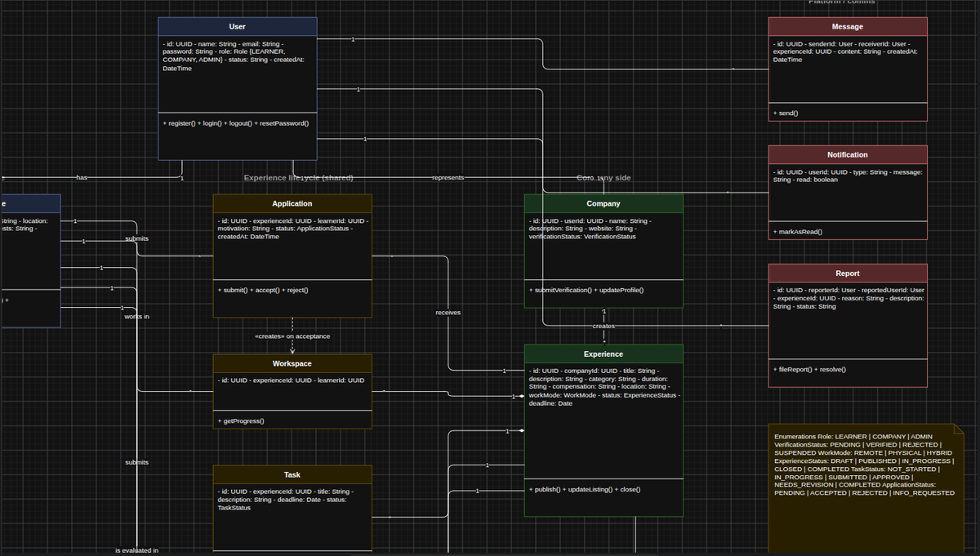Image resolution: width=980 pixels, height=556 pixels.
Task: Select the 'is evaluated in' label
Action: click(136, 551)
